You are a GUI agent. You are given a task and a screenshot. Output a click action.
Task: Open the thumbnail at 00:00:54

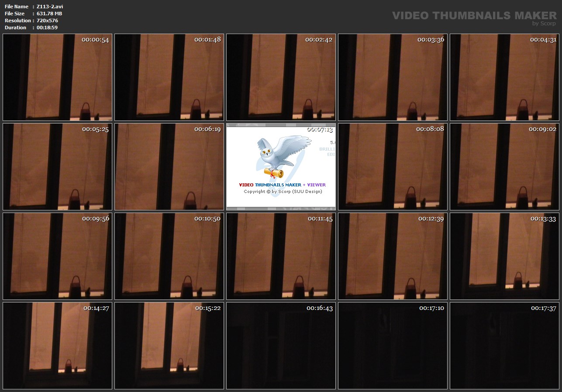57,77
